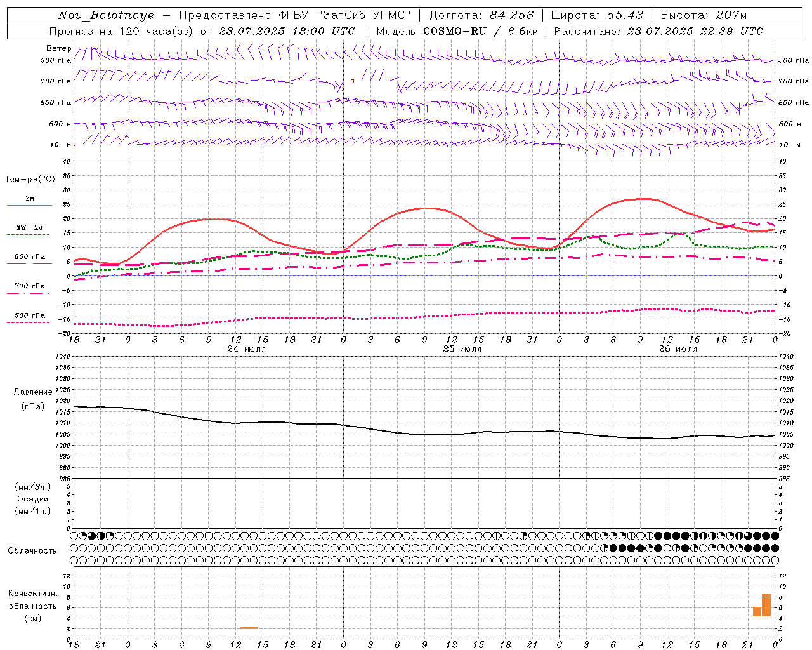Click the 25 июля date label
The height and width of the screenshot is (650, 812).
point(462,349)
